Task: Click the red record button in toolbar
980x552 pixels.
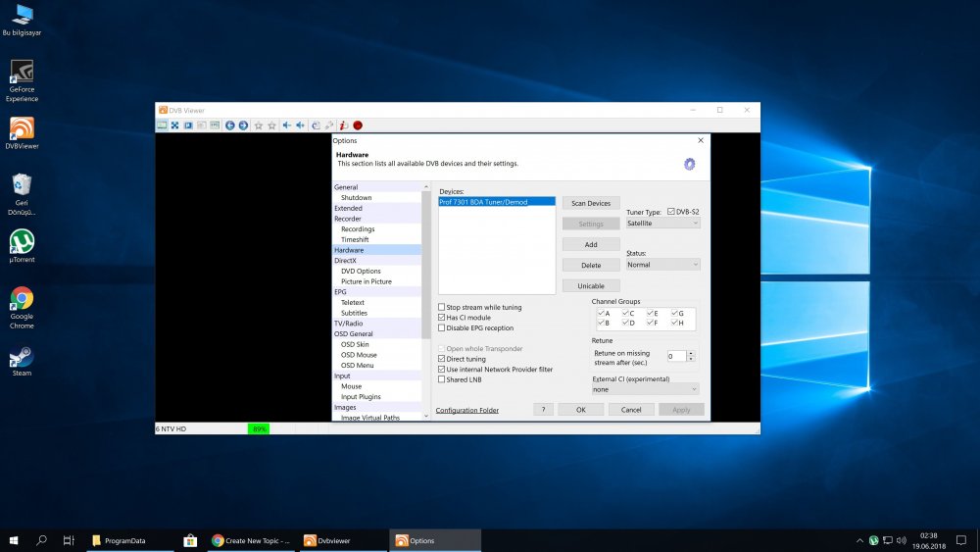Action: tap(358, 125)
